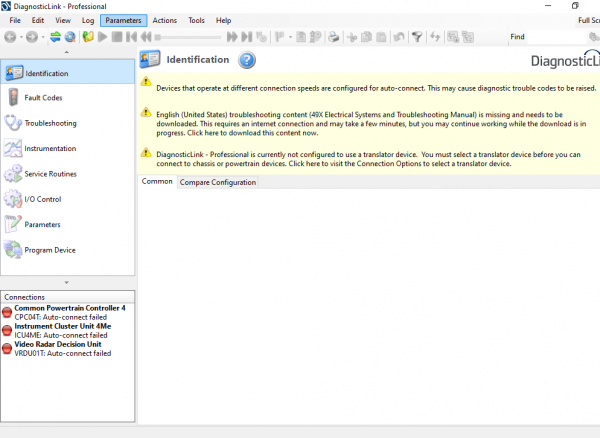Click the Filter funnel icon
This screenshot has height=438, width=600.
click(417, 37)
